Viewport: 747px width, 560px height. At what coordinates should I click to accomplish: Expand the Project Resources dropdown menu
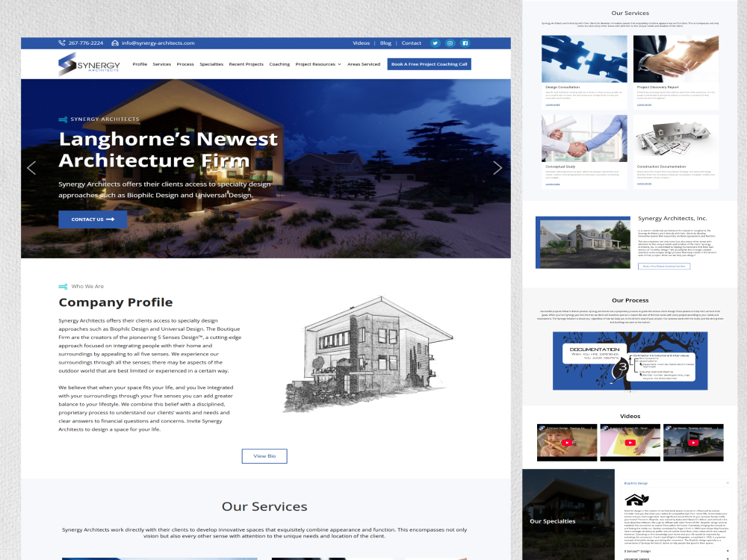coord(318,64)
